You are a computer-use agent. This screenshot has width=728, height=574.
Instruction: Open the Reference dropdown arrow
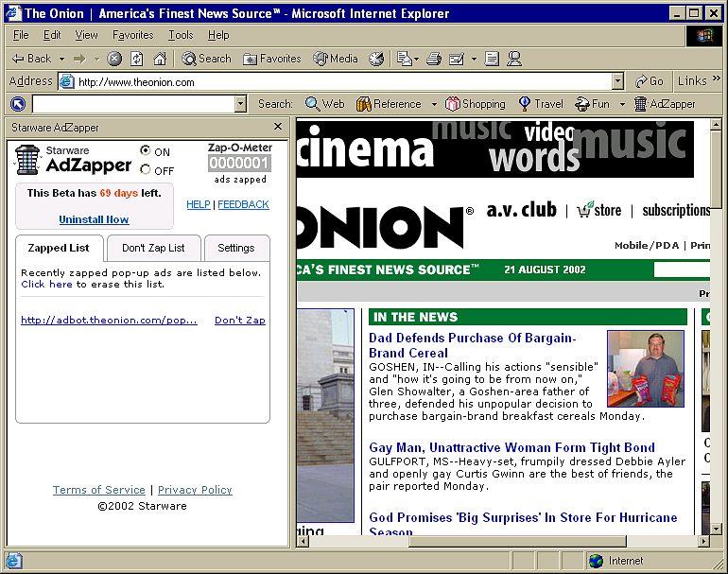[x=434, y=104]
